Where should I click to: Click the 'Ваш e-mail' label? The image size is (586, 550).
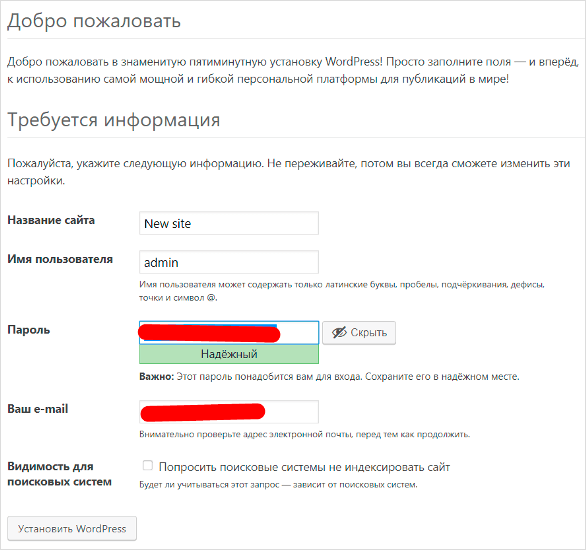click(38, 409)
